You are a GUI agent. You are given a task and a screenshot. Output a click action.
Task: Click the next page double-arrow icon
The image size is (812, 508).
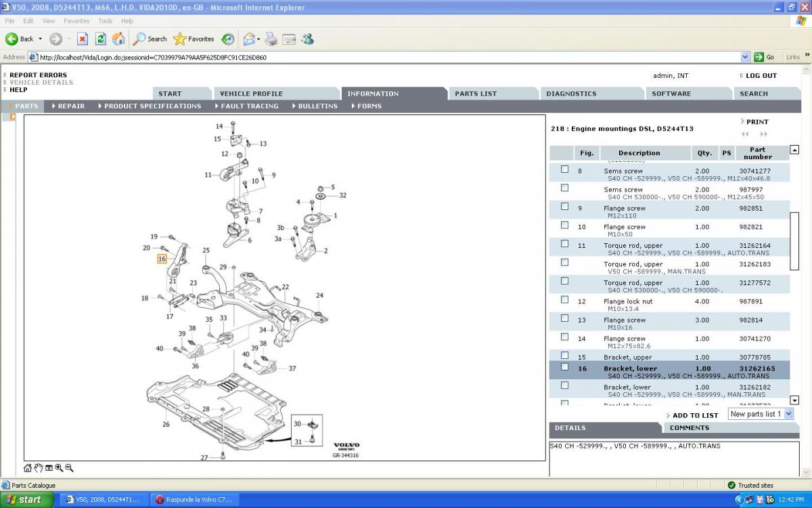coord(764,134)
